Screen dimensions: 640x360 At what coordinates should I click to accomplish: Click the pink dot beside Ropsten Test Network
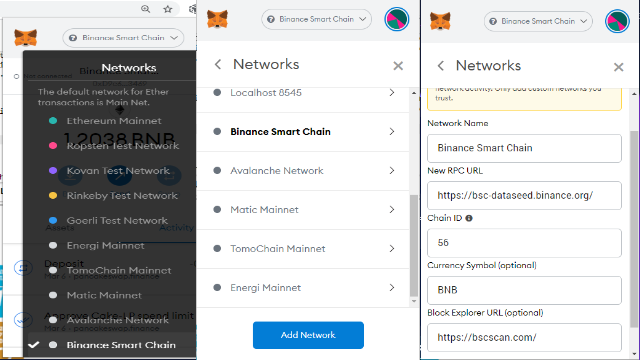[x=53, y=146]
